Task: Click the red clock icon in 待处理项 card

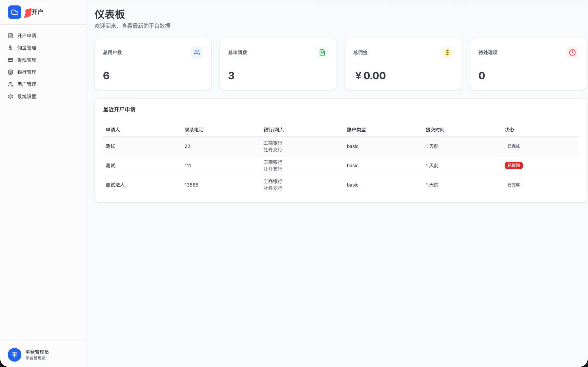Action: click(572, 52)
